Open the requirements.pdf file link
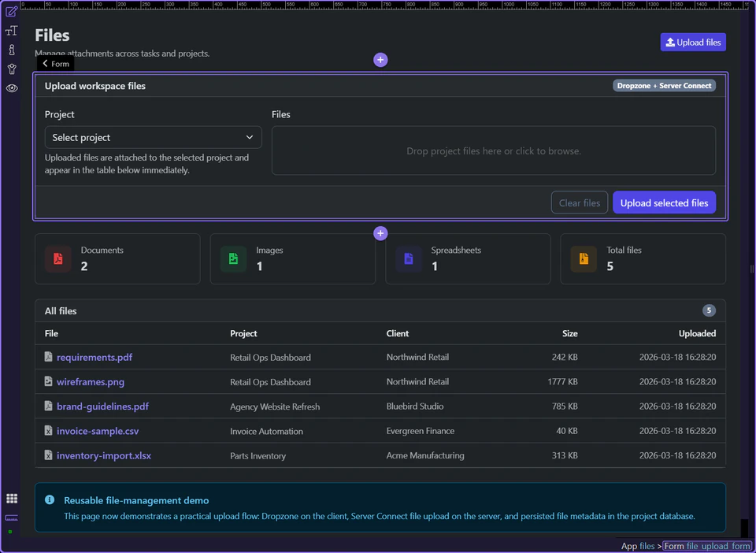The width and height of the screenshot is (756, 553). click(94, 357)
